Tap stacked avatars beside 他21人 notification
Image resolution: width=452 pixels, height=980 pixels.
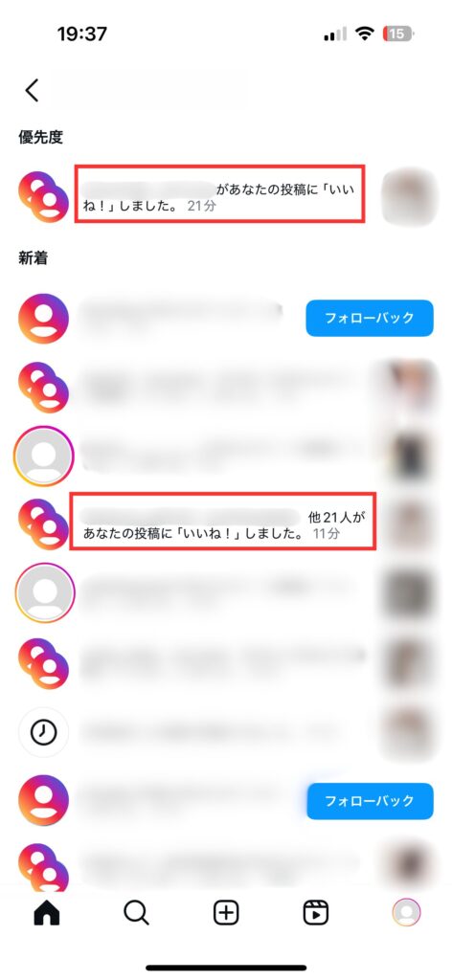[43, 524]
